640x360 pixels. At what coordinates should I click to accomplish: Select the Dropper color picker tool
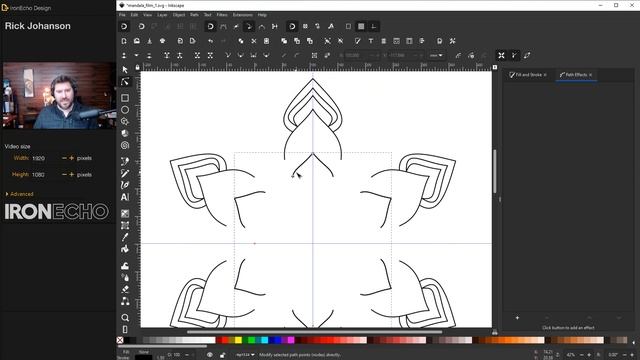[125, 237]
